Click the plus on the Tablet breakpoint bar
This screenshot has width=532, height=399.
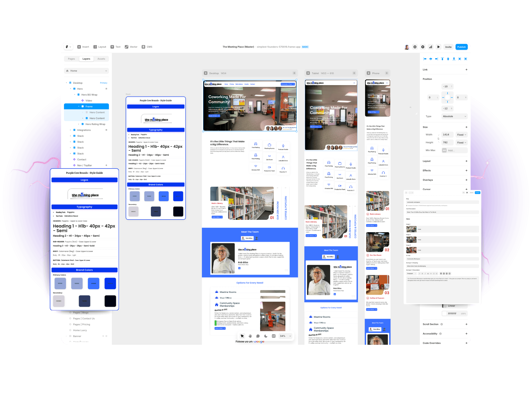(354, 73)
